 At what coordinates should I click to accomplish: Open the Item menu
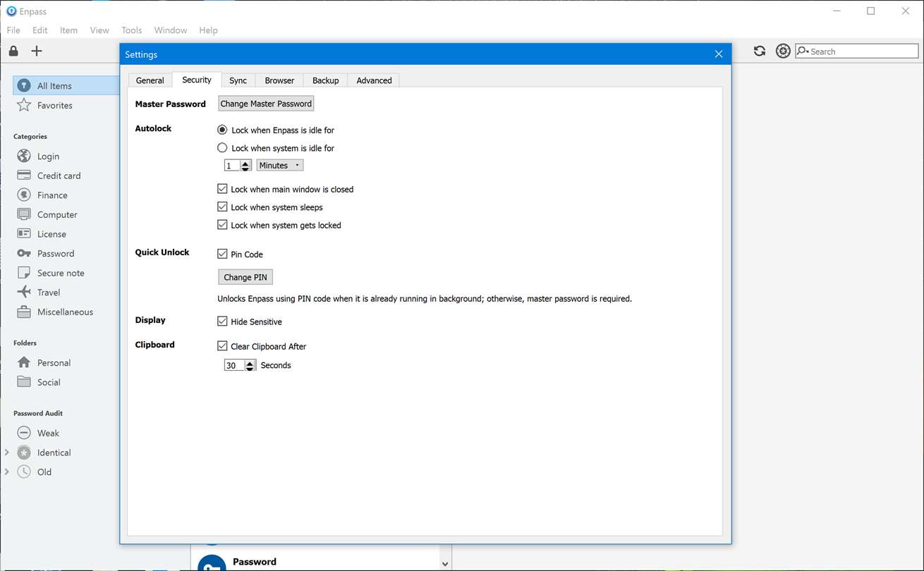(69, 30)
